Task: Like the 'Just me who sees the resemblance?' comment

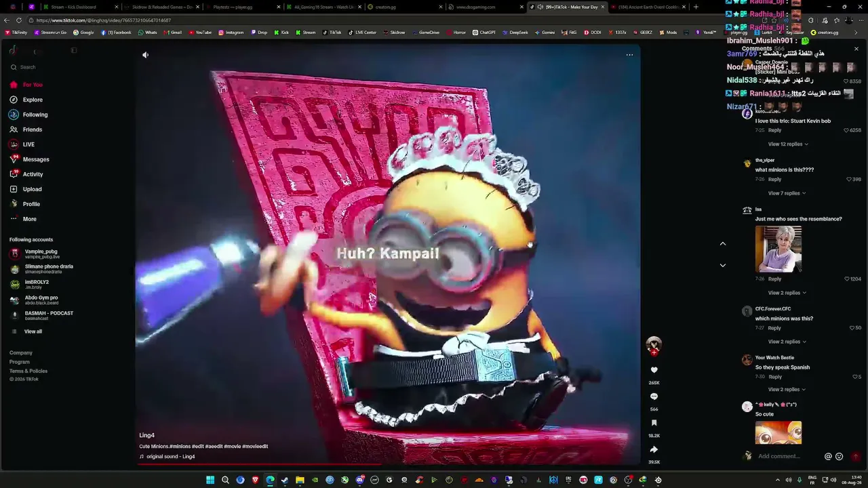Action: 848,279
